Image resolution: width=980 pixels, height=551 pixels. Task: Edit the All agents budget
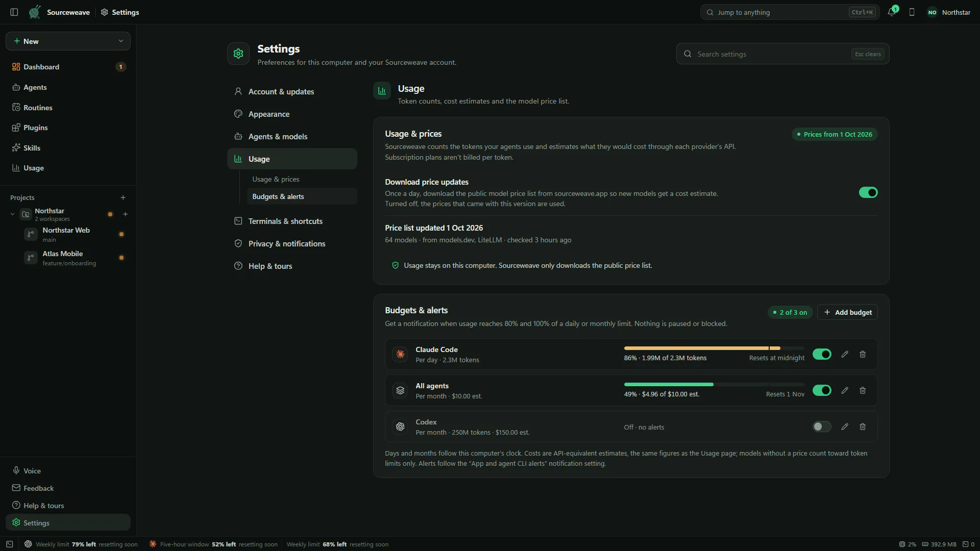click(845, 390)
